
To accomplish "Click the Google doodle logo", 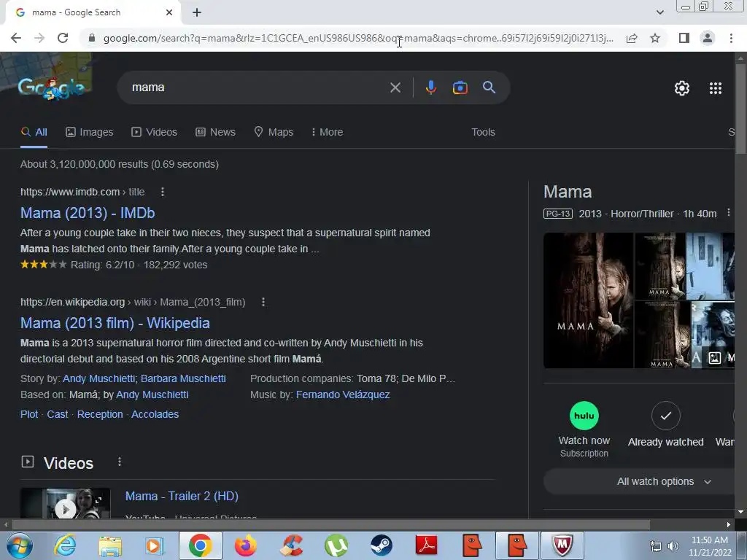I will click(52, 87).
